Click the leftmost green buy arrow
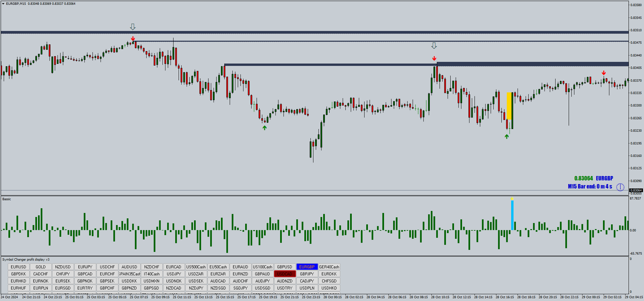 point(264,128)
